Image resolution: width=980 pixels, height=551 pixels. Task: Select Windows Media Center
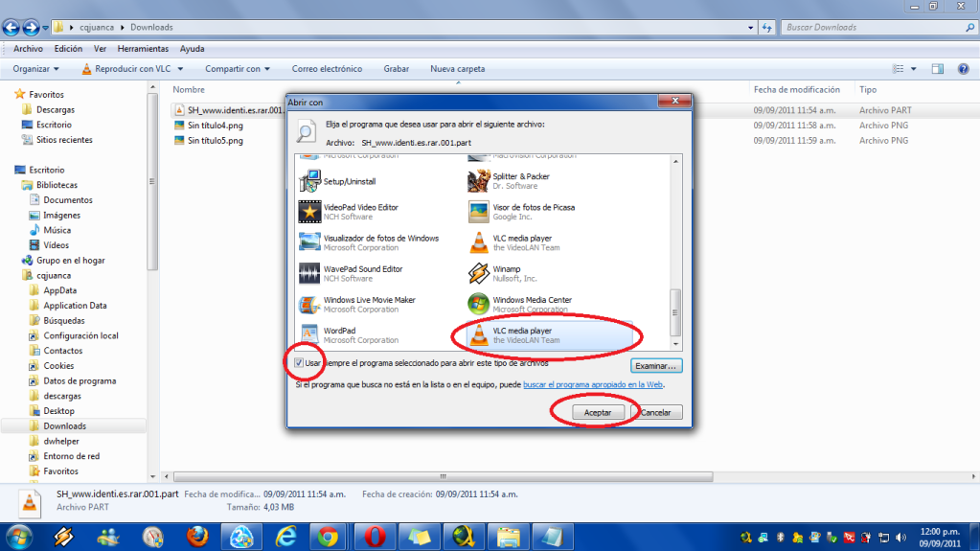[519, 305]
